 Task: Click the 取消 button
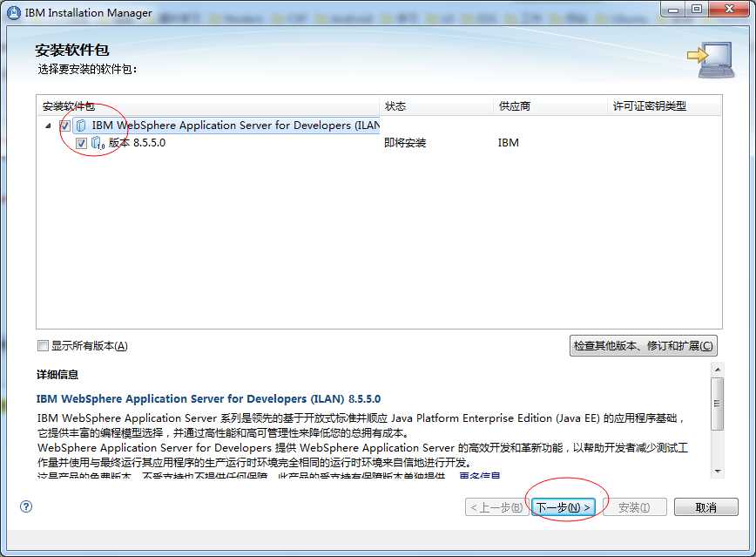(705, 507)
